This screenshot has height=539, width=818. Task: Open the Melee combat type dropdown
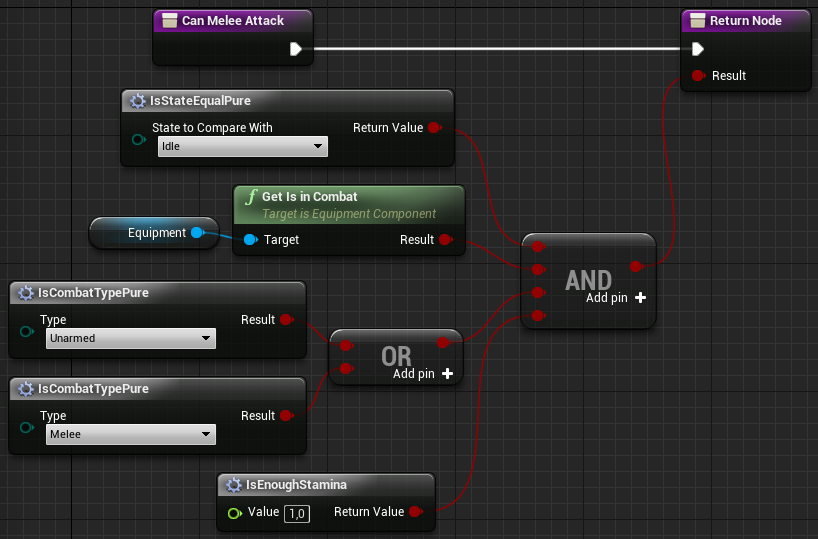tap(130, 435)
